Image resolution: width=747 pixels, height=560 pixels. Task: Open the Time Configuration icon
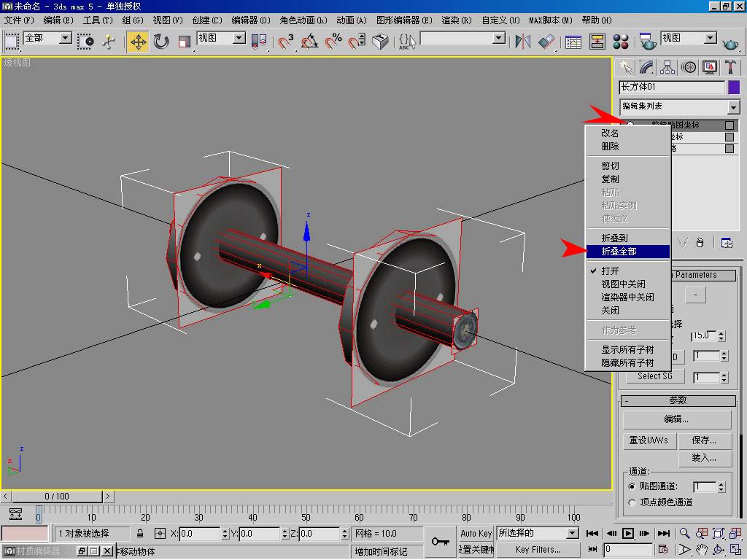click(x=664, y=550)
